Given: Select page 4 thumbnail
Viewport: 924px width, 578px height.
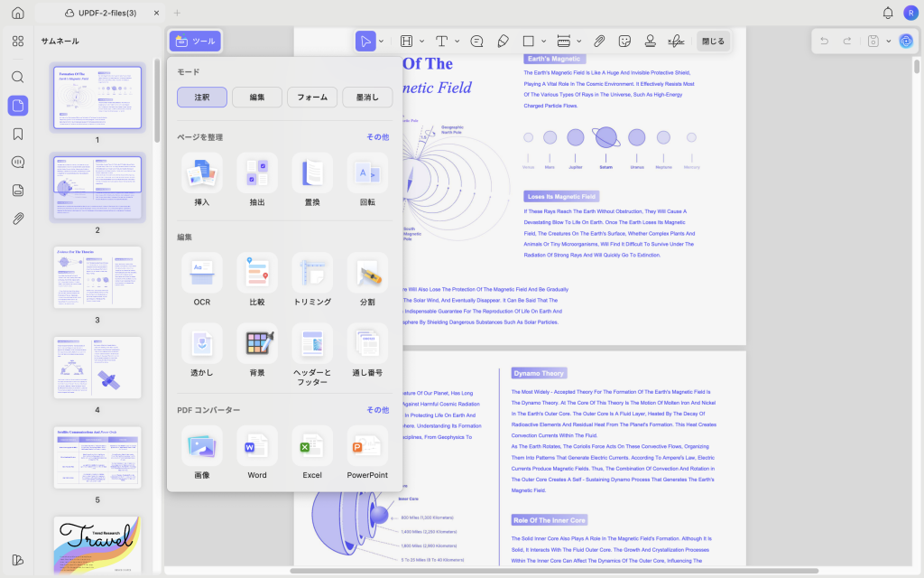Looking at the screenshot, I should tap(97, 368).
